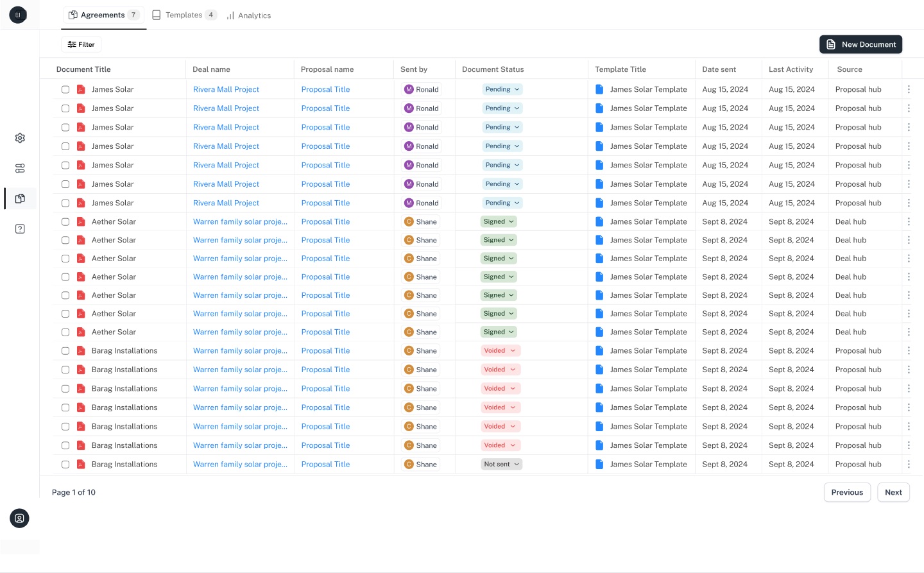Open the kebab menu for last James Solar row

(909, 203)
